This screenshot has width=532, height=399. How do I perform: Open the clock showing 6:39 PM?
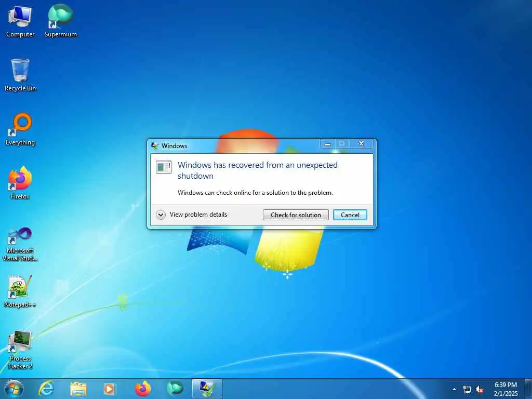pyautogui.click(x=506, y=389)
